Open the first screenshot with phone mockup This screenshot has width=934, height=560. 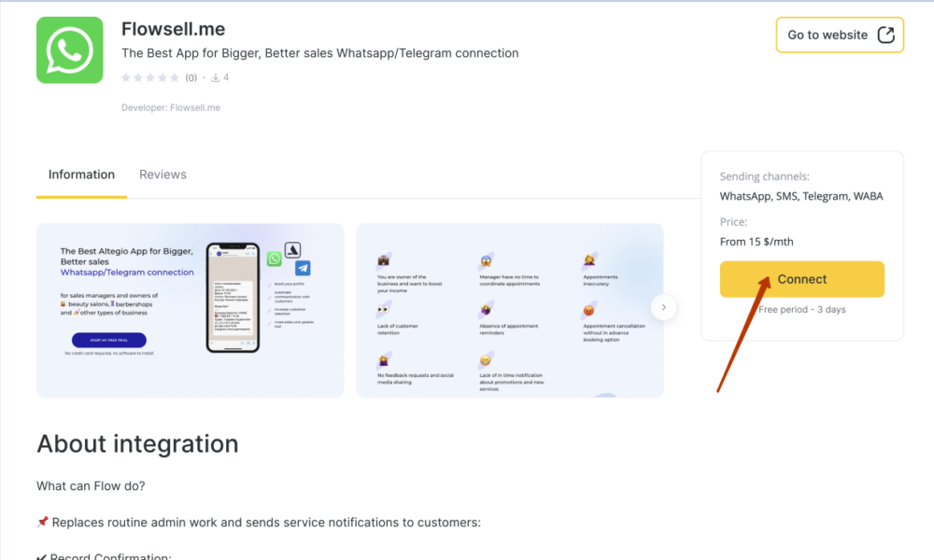point(190,310)
